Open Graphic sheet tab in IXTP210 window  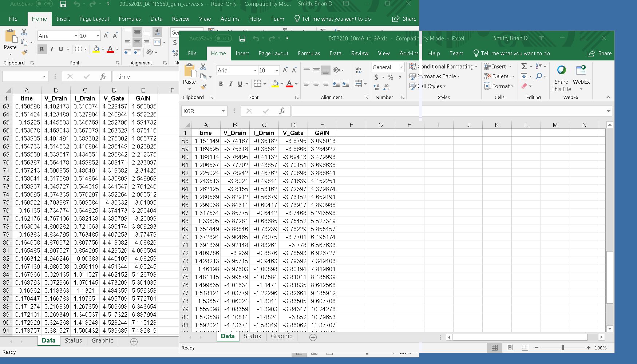pyautogui.click(x=281, y=336)
